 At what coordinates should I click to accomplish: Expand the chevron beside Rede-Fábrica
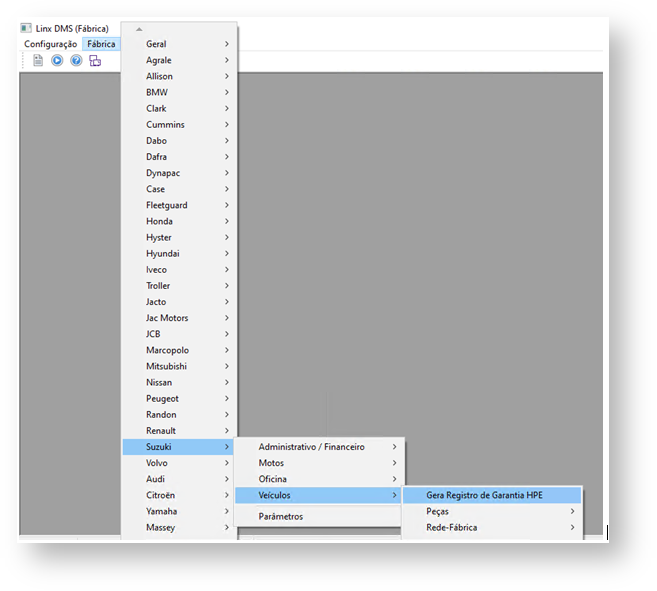(x=572, y=527)
